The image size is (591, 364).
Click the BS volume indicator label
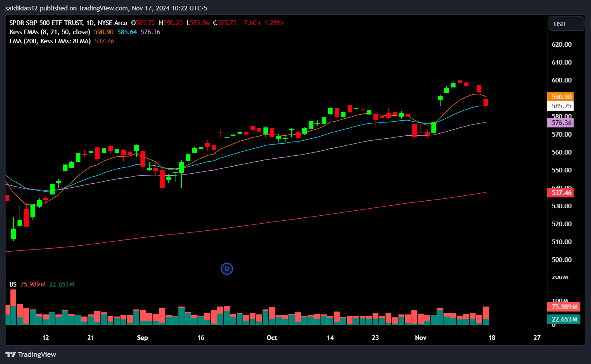click(13, 284)
